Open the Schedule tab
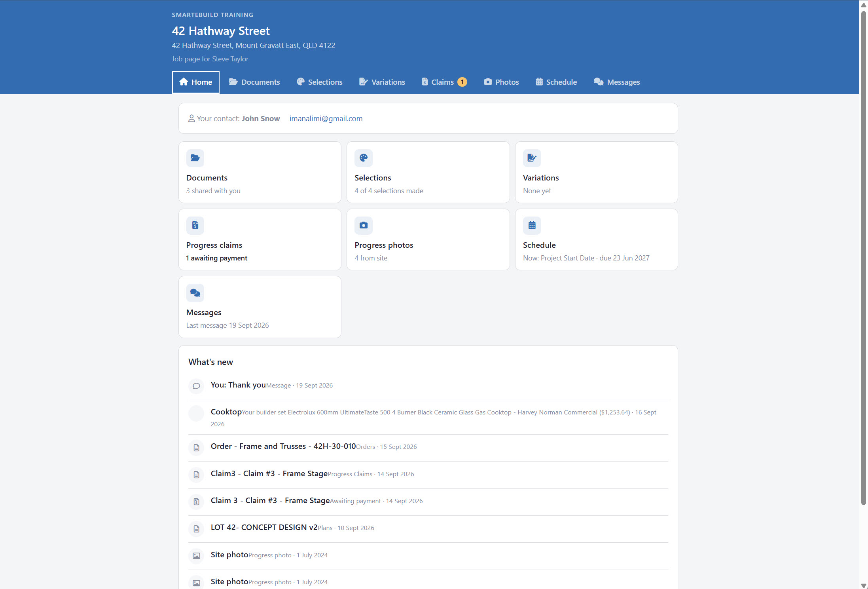 tap(556, 82)
